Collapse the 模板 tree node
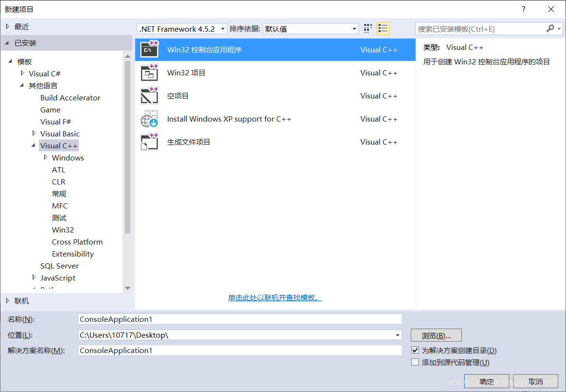 pyautogui.click(x=10, y=61)
